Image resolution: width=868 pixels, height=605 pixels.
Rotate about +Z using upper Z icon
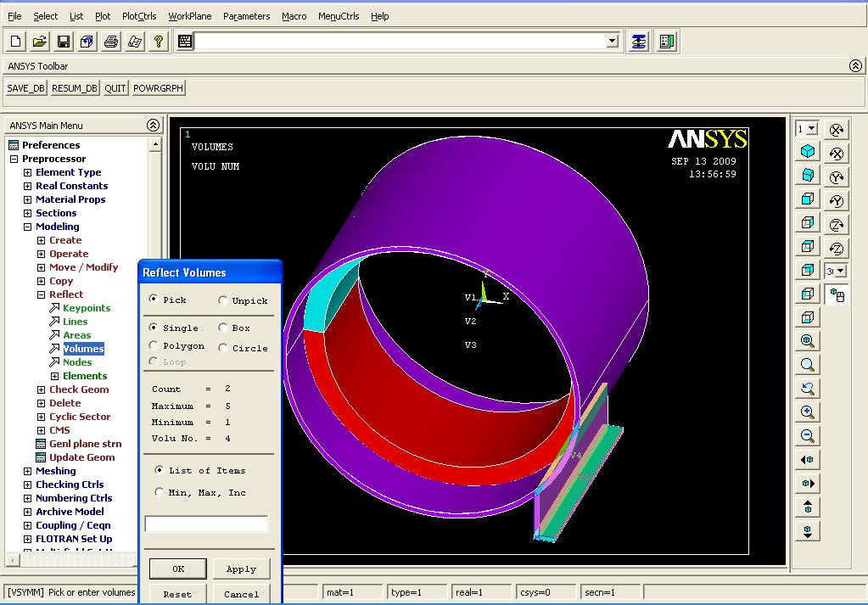coord(837,225)
